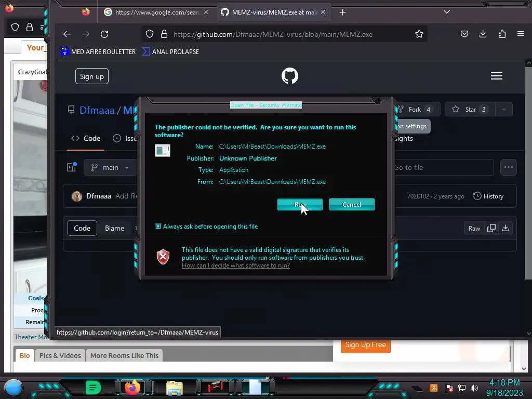Open the commit History link

tap(488, 196)
